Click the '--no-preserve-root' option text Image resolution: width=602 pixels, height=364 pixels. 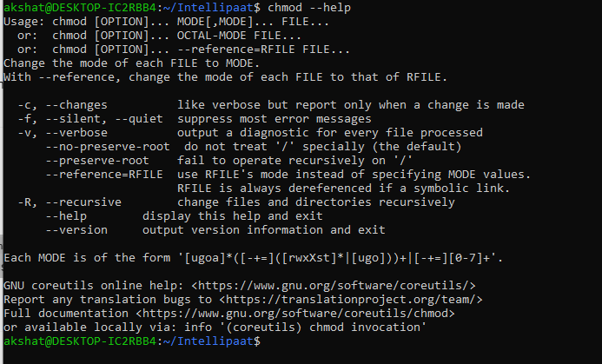(108, 147)
